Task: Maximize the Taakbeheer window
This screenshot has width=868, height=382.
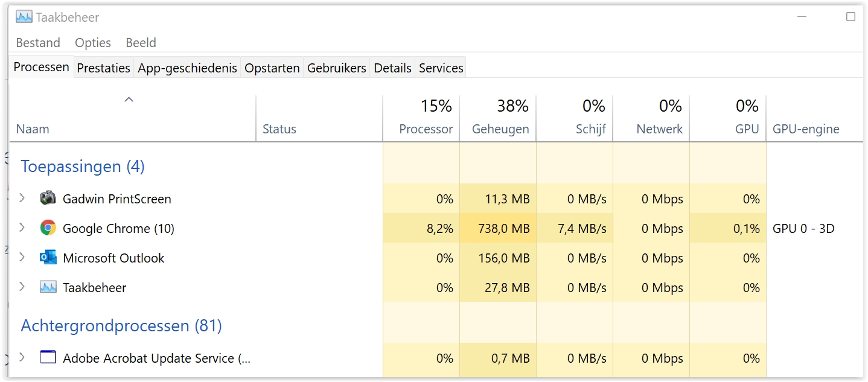Action: tap(850, 17)
